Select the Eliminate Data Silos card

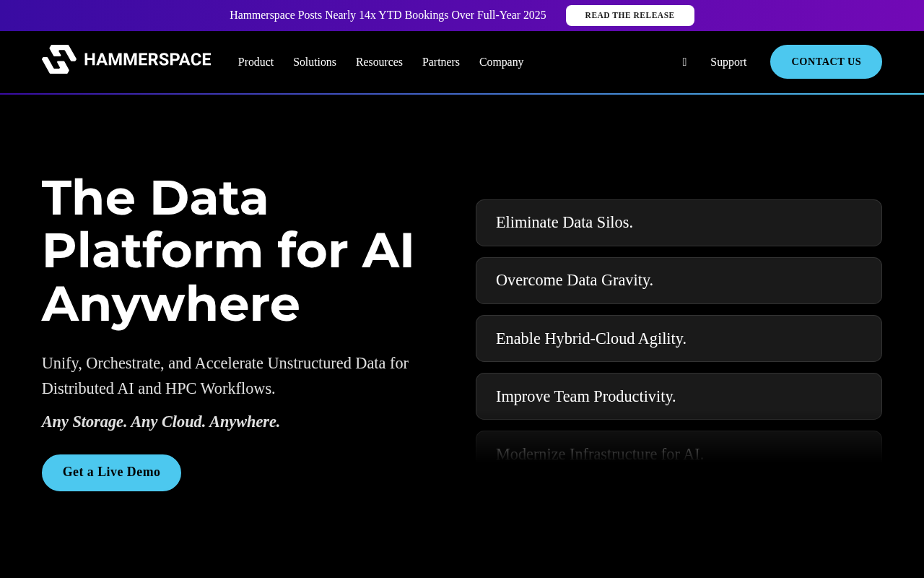click(x=679, y=223)
